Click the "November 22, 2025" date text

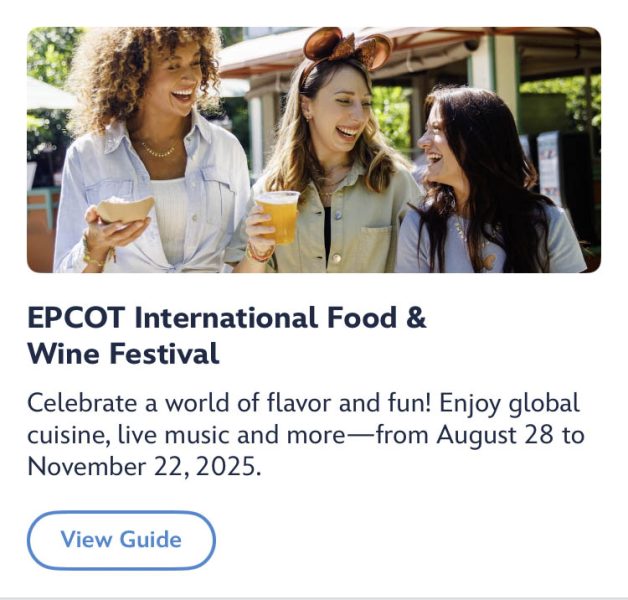pyautogui.click(x=143, y=466)
